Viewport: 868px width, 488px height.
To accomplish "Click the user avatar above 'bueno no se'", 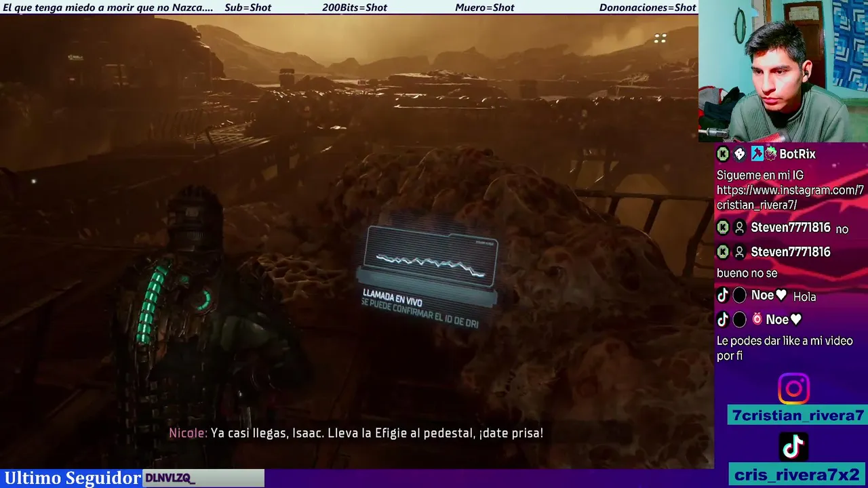I will (740, 252).
